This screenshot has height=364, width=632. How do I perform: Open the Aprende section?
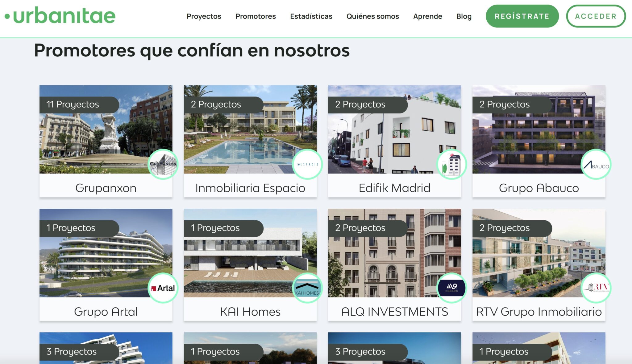tap(427, 16)
